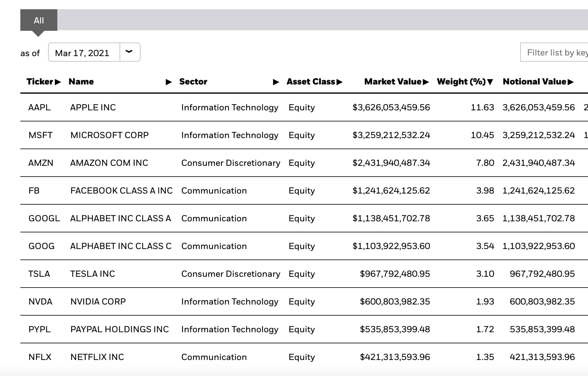
Task: Click PAYPAL HOLDINGS INC name
Action: [x=120, y=329]
